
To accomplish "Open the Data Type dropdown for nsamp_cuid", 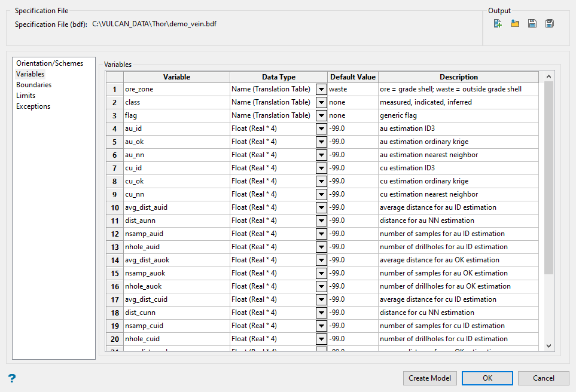I will (x=321, y=326).
